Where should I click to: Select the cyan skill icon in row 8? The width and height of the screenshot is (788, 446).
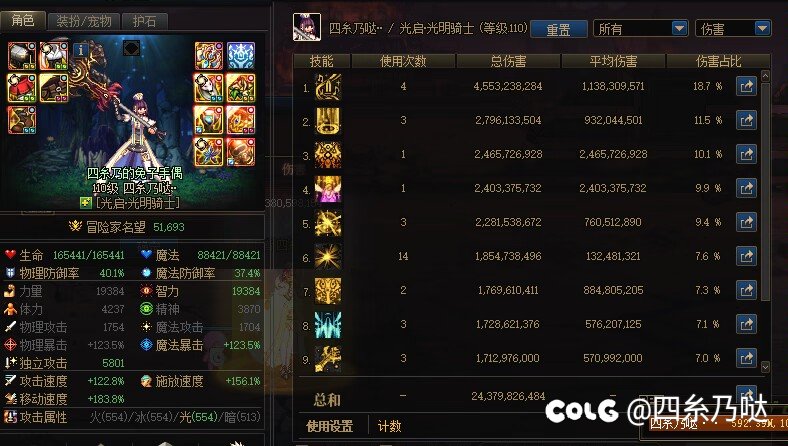click(328, 324)
